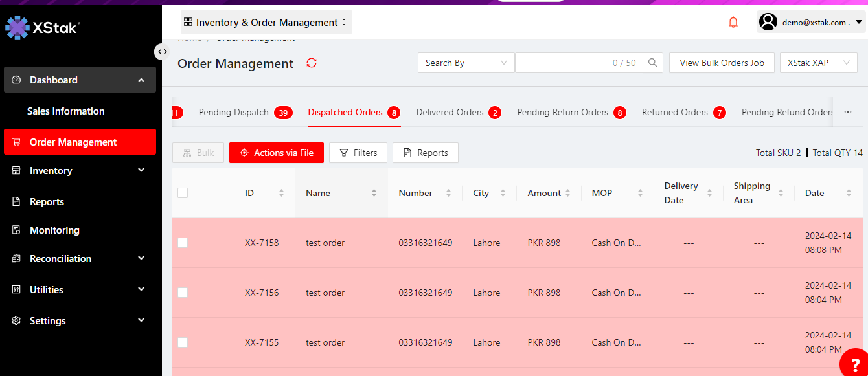Click the XStak logo
Screen dimensions: 868x376
pos(43,27)
